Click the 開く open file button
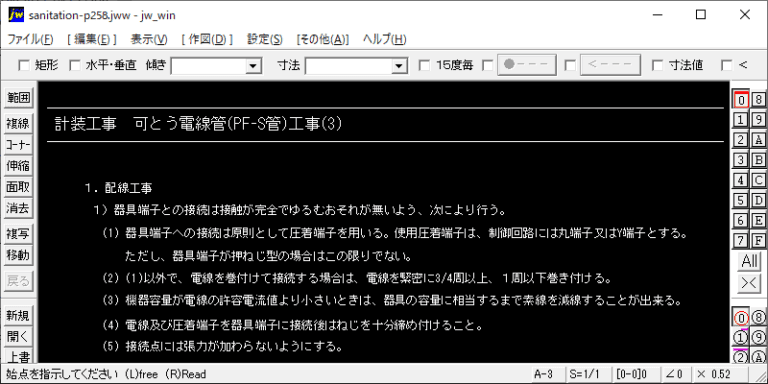The height and width of the screenshot is (384, 768). tap(18, 337)
